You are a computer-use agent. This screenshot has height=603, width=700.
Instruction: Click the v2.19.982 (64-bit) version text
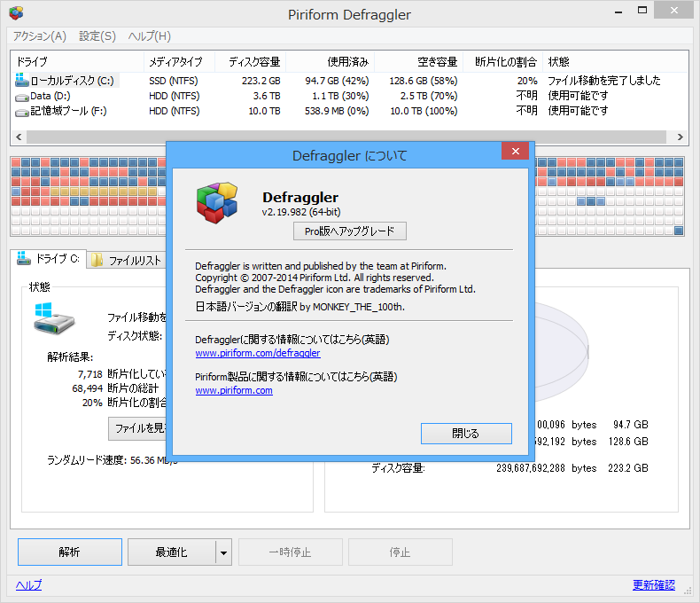301,212
